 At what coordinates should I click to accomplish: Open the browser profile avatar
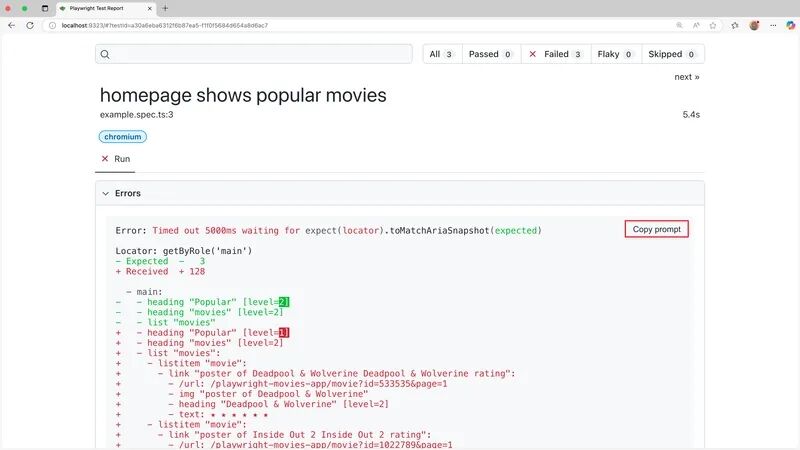point(754,25)
